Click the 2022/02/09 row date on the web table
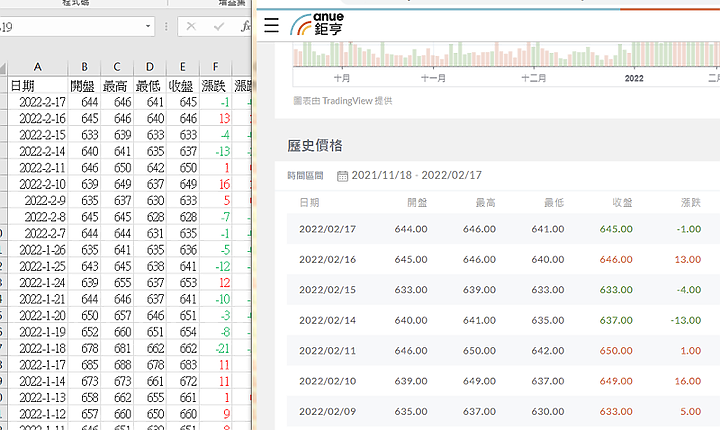 tap(327, 411)
